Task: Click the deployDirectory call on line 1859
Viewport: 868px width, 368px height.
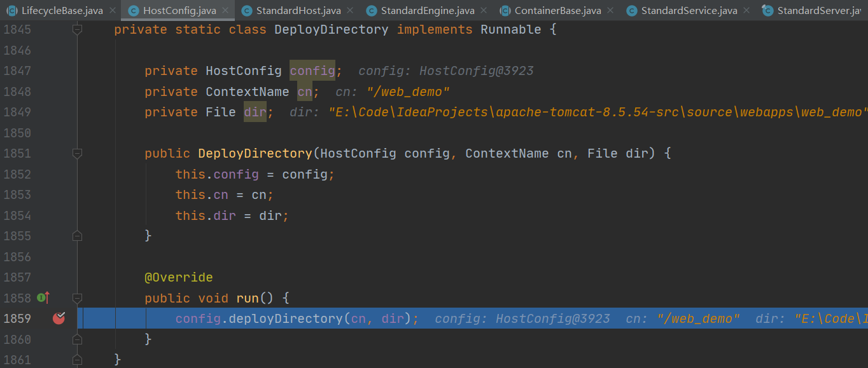Action: (286, 318)
